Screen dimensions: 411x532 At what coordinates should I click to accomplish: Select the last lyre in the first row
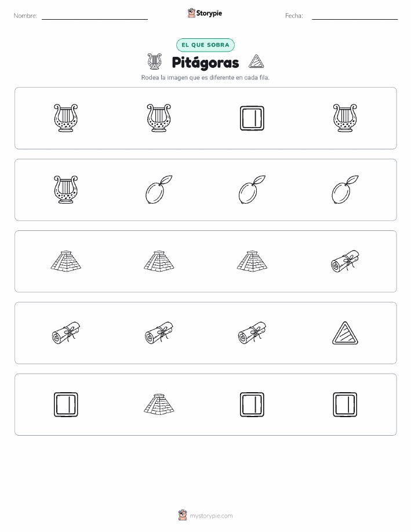click(345, 118)
